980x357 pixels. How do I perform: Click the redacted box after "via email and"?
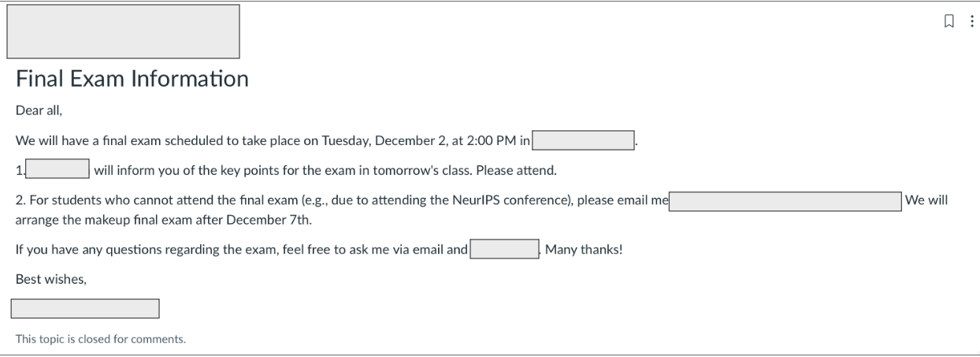point(504,251)
